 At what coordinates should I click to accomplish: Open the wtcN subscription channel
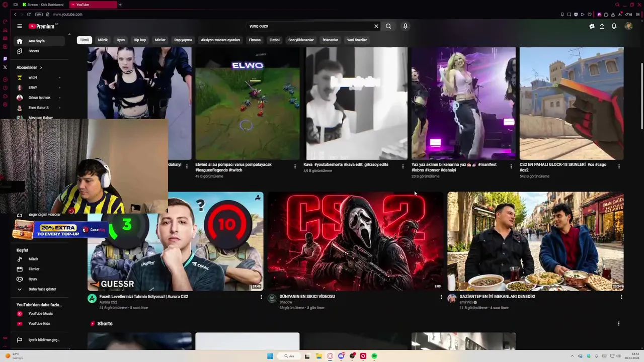coord(40,77)
